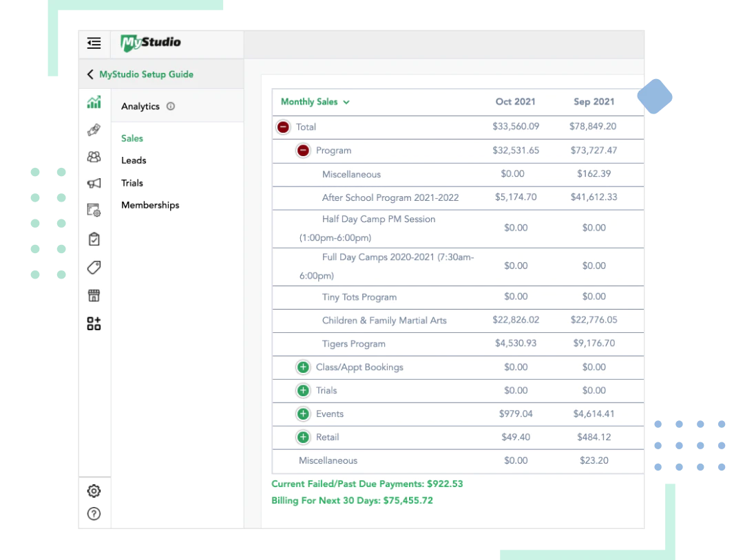This screenshot has width=734, height=560.
Task: Open the megaphone marketing icon
Action: [94, 183]
